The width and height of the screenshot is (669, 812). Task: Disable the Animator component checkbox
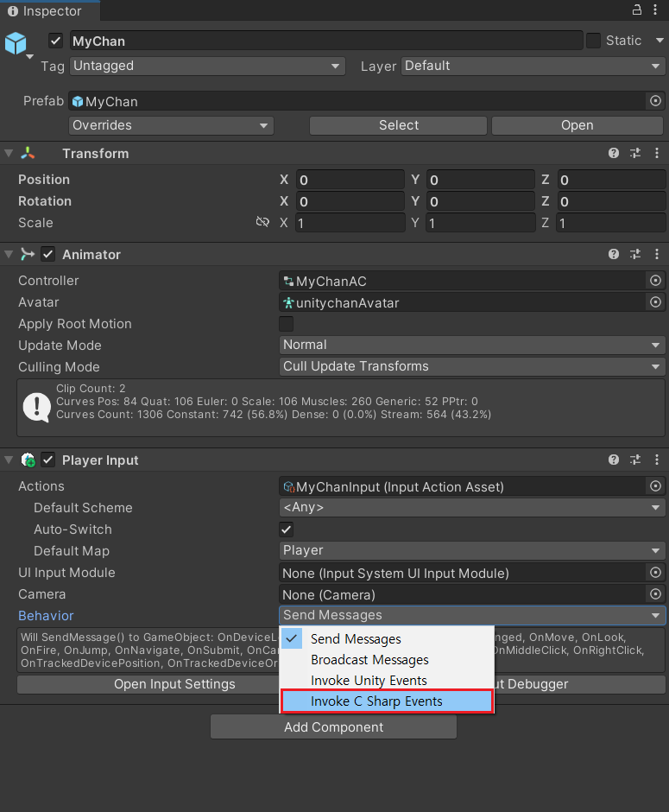point(48,254)
